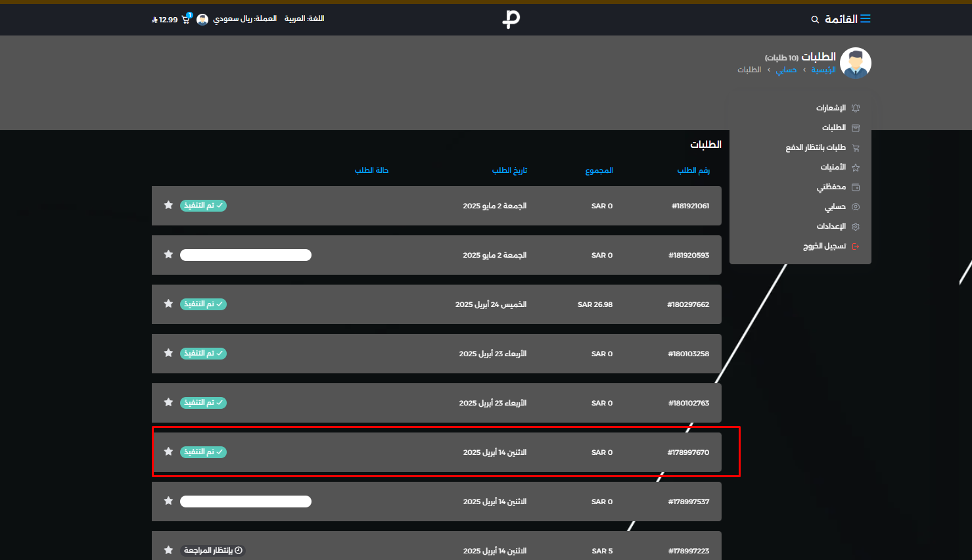Open the shopping cart icon with badge
This screenshot has height=560, width=972.
186,19
